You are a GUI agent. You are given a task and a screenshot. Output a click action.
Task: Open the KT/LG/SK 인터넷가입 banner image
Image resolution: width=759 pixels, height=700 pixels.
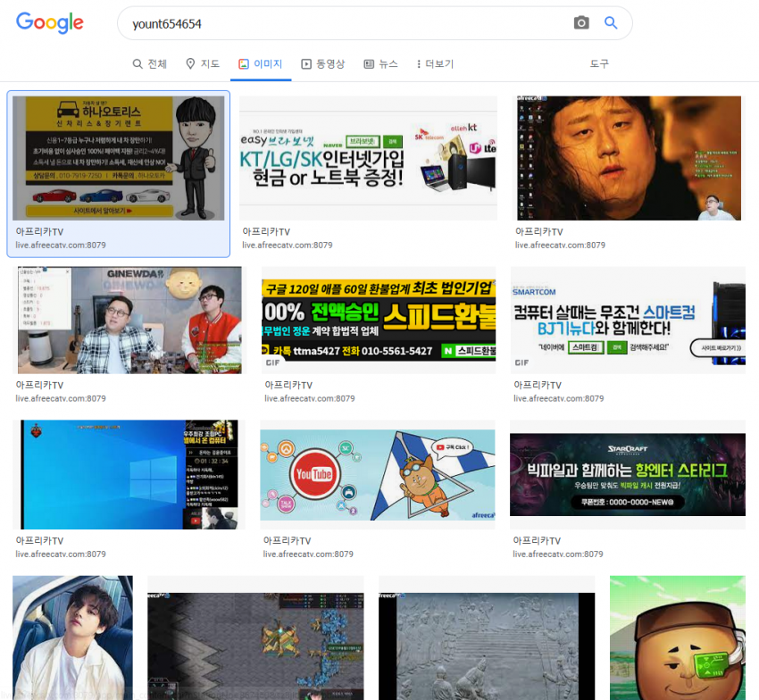pos(369,158)
